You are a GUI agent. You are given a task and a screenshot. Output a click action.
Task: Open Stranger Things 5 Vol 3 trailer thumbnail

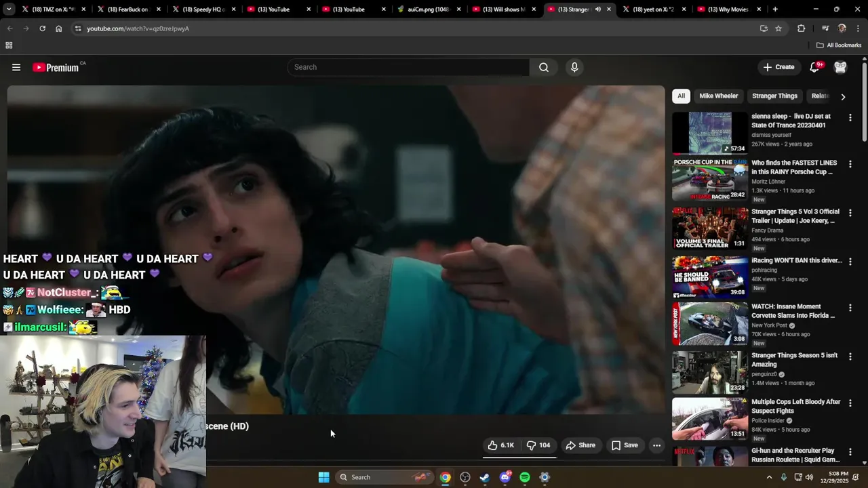coord(710,228)
